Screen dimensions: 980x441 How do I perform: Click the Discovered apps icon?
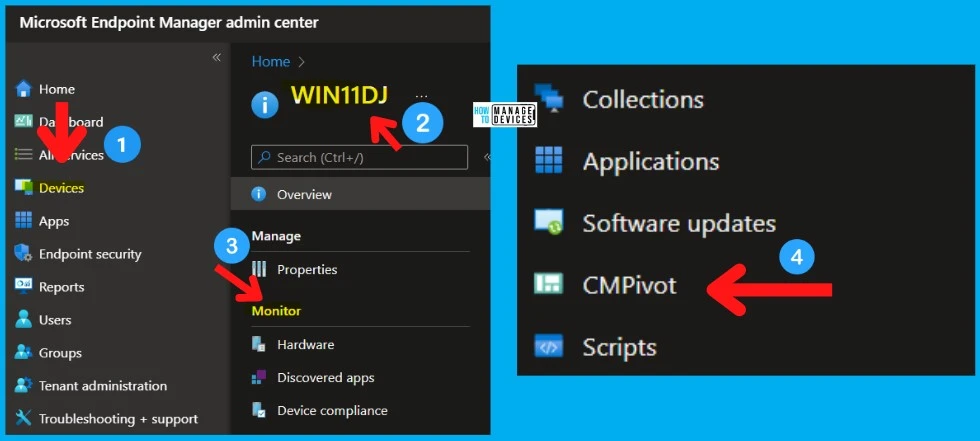(x=259, y=377)
